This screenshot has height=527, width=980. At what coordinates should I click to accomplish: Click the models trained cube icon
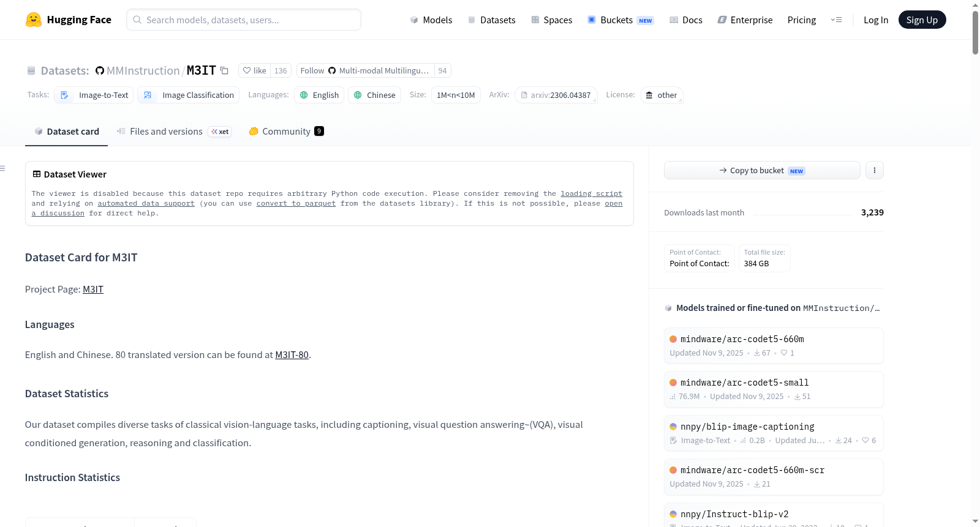[x=668, y=308]
